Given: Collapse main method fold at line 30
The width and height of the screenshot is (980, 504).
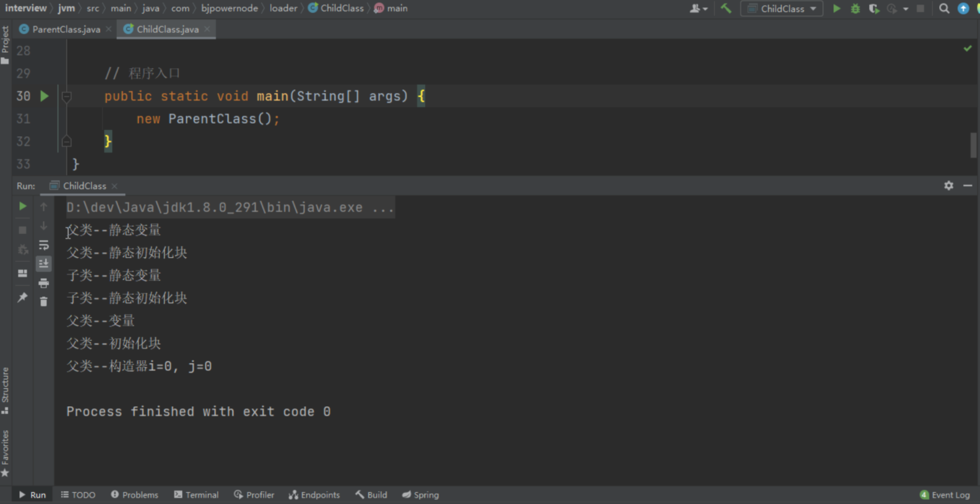Looking at the screenshot, I should click(67, 96).
